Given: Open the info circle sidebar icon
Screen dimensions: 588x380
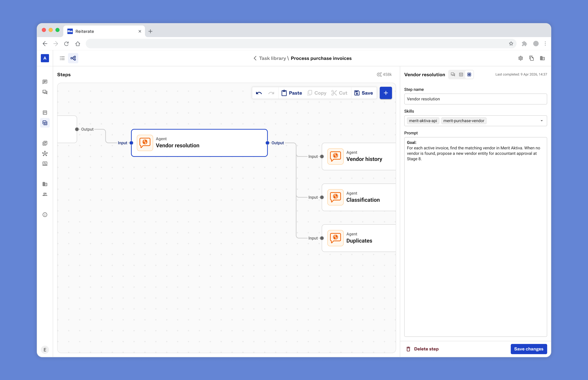Looking at the screenshot, I should pos(45,215).
